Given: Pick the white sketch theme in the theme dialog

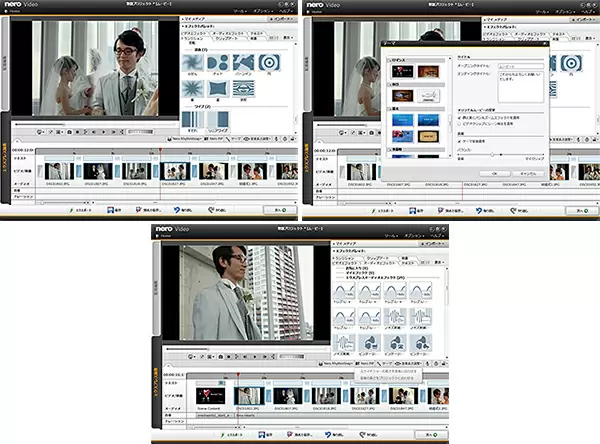Looking at the screenshot, I should pos(428,96).
